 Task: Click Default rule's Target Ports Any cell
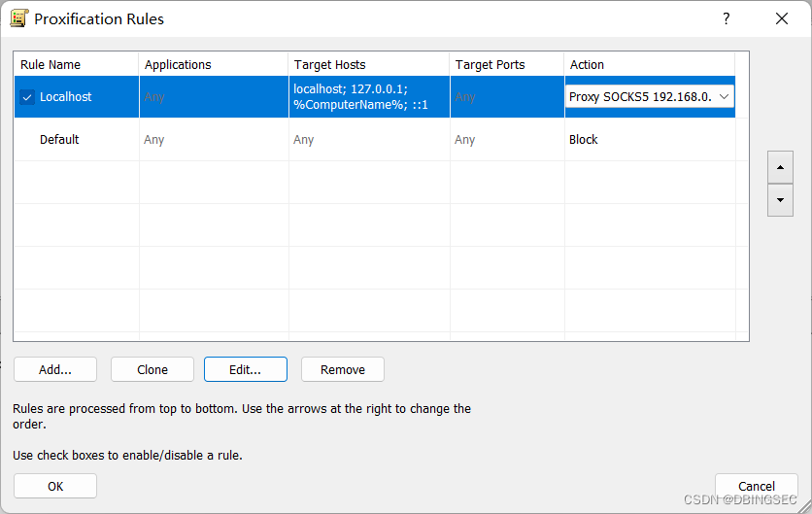point(507,139)
